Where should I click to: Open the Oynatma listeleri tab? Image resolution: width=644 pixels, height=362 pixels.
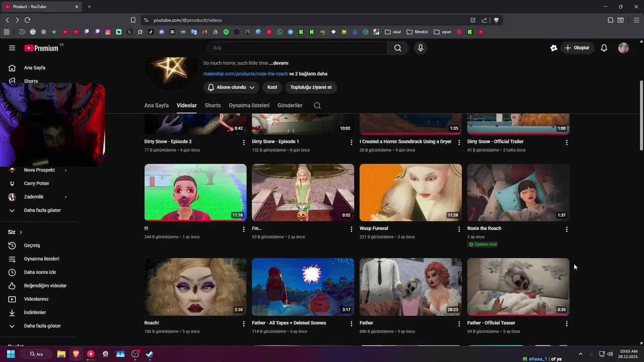(x=249, y=106)
